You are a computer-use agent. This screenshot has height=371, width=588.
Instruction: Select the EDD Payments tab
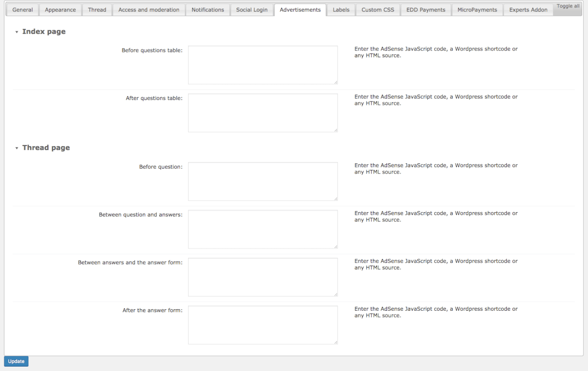point(426,10)
